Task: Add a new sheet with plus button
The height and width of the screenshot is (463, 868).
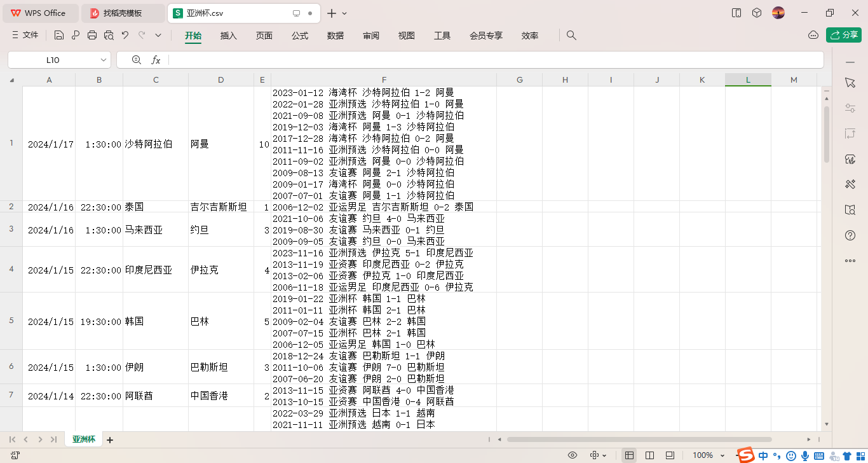Action: coord(110,439)
